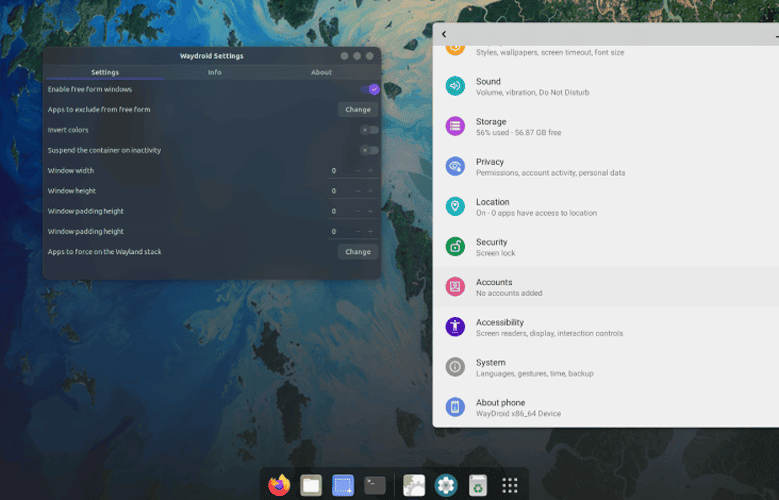
Task: Click the About phone icon
Action: [x=455, y=407]
